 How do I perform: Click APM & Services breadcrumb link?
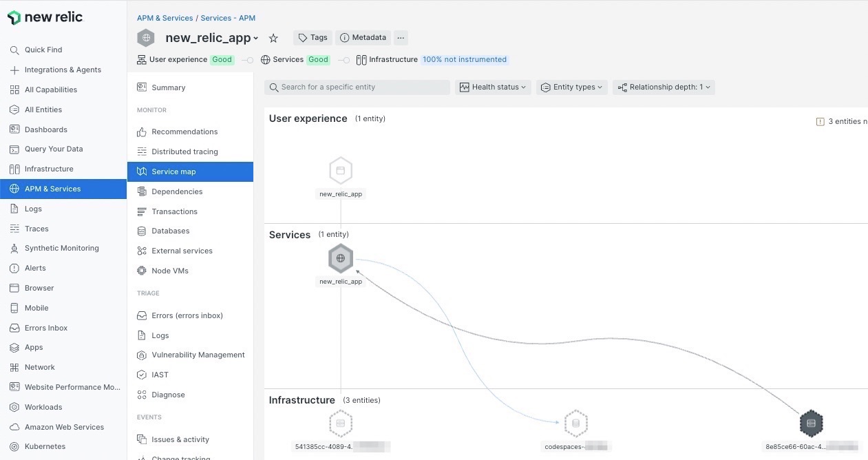(165, 18)
